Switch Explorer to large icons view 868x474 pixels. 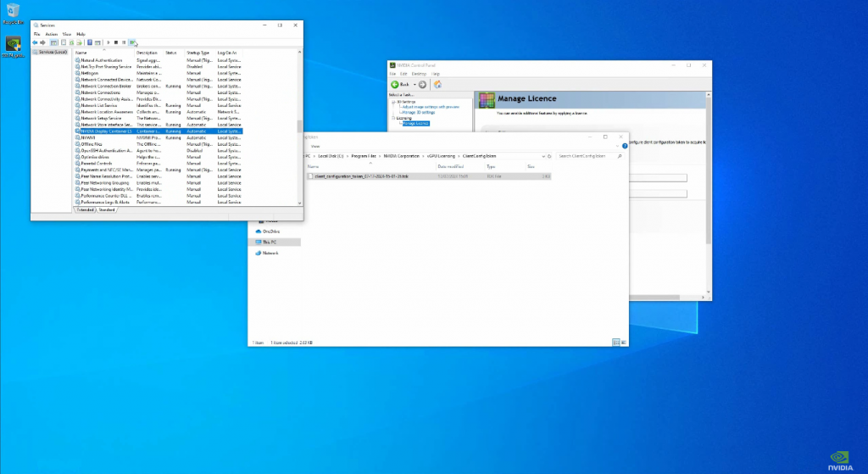(623, 343)
